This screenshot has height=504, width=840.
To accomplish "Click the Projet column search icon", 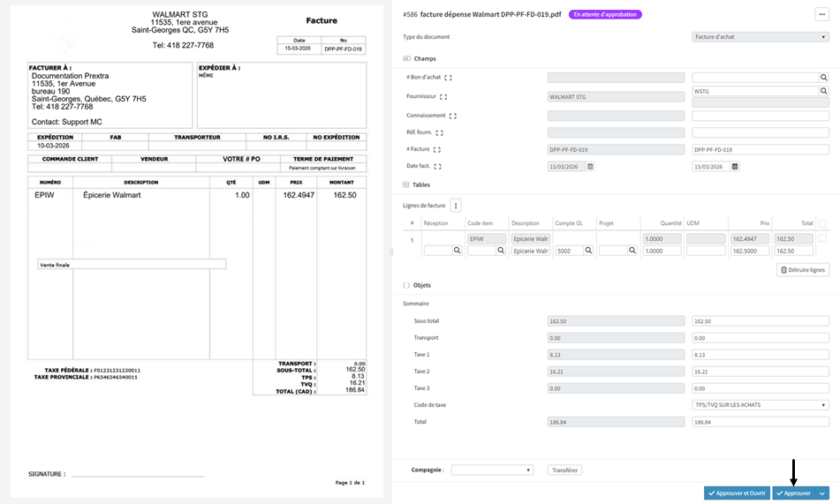I will (632, 251).
